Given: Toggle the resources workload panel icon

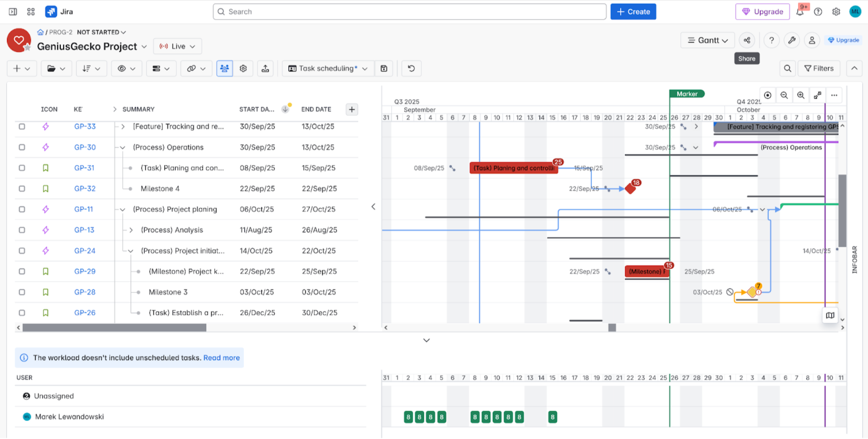Looking at the screenshot, I should coord(224,68).
